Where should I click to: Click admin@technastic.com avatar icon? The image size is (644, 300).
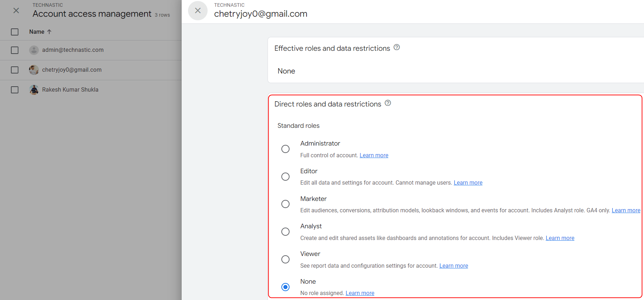pyautogui.click(x=34, y=50)
